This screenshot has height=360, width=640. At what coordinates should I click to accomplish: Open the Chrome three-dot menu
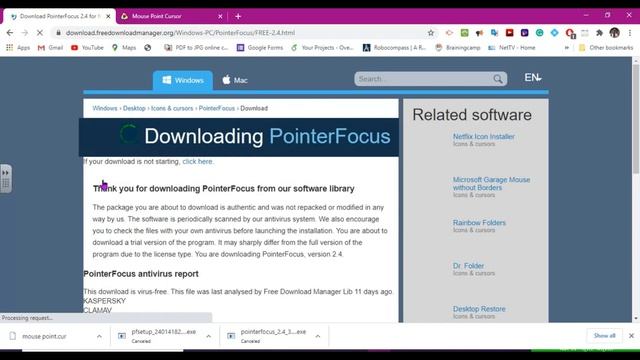coord(630,33)
